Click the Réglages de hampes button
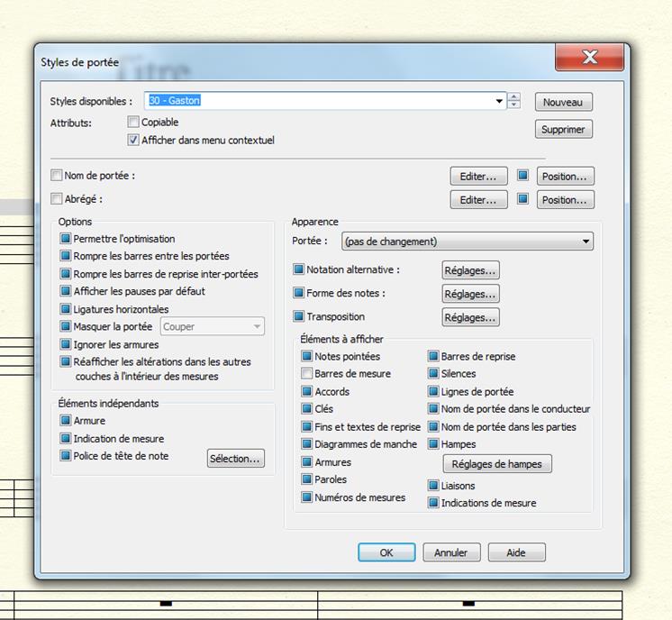This screenshot has height=620, width=672. (496, 464)
